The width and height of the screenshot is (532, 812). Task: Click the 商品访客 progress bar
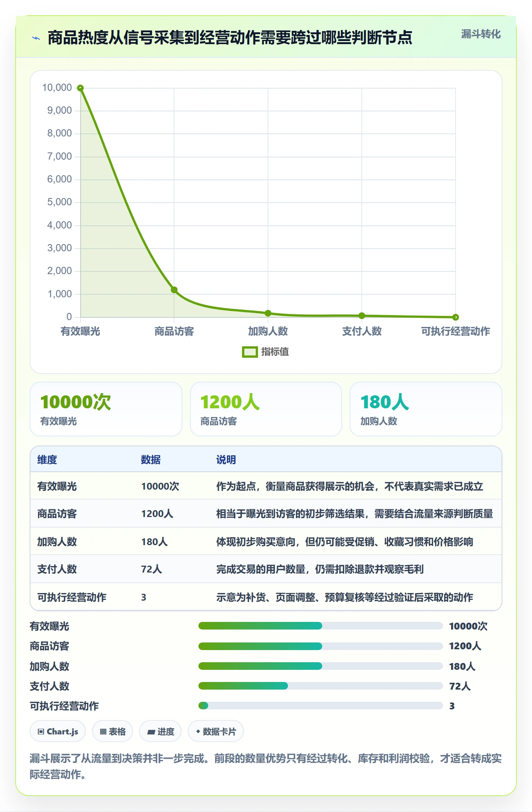321,646
